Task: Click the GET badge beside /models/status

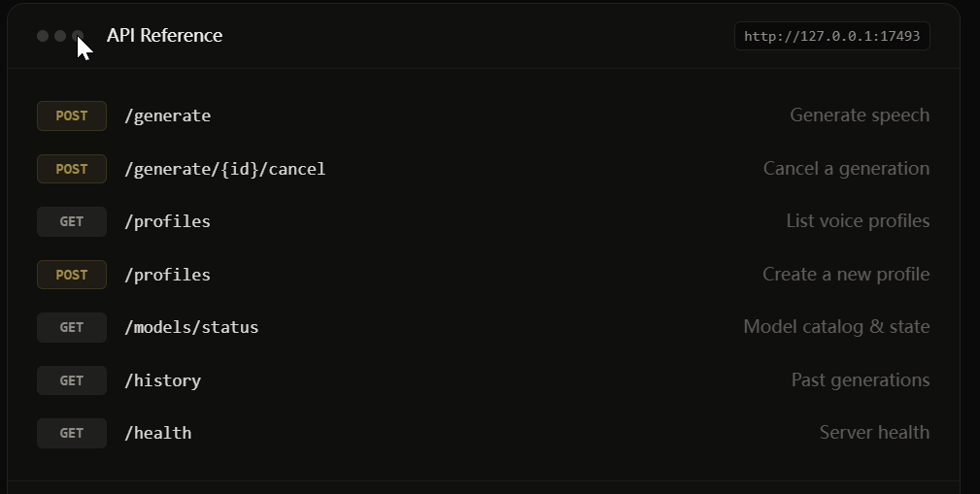Action: 71,327
